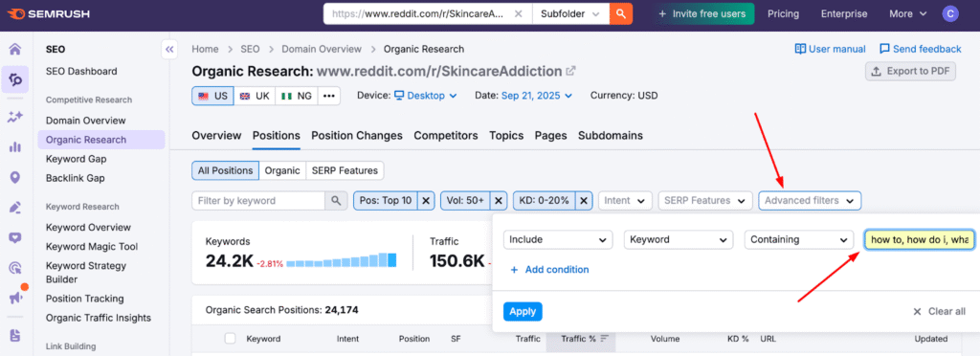The height and width of the screenshot is (356, 980).
Task: Switch to All Positions view
Action: (x=225, y=170)
